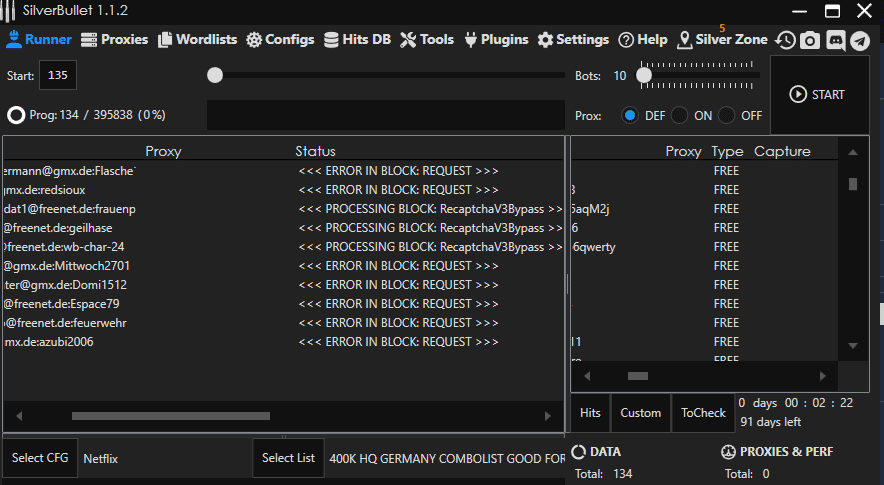Open the Telegram icon link
Screen dimensions: 884x485
click(860, 40)
